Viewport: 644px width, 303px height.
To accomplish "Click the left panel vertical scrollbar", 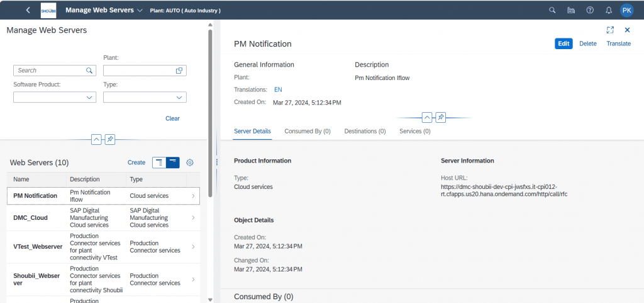I will tap(210, 113).
